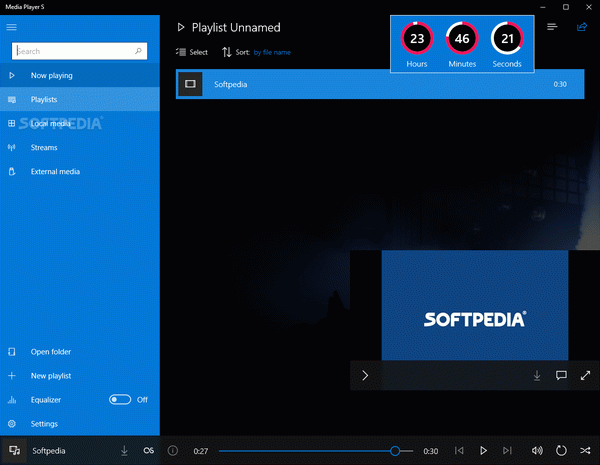The height and width of the screenshot is (465, 600).
Task: Click the video thumbnail icon of Softpedia item
Action: coord(190,84)
